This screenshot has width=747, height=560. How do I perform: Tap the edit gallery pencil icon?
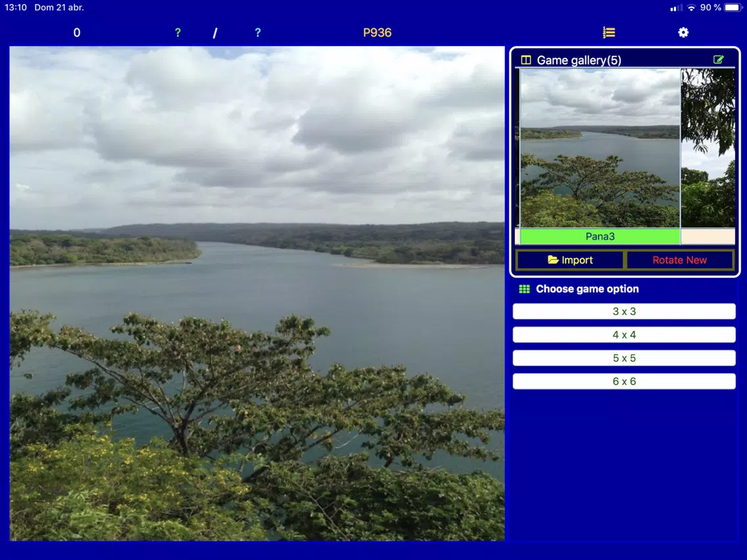click(719, 60)
